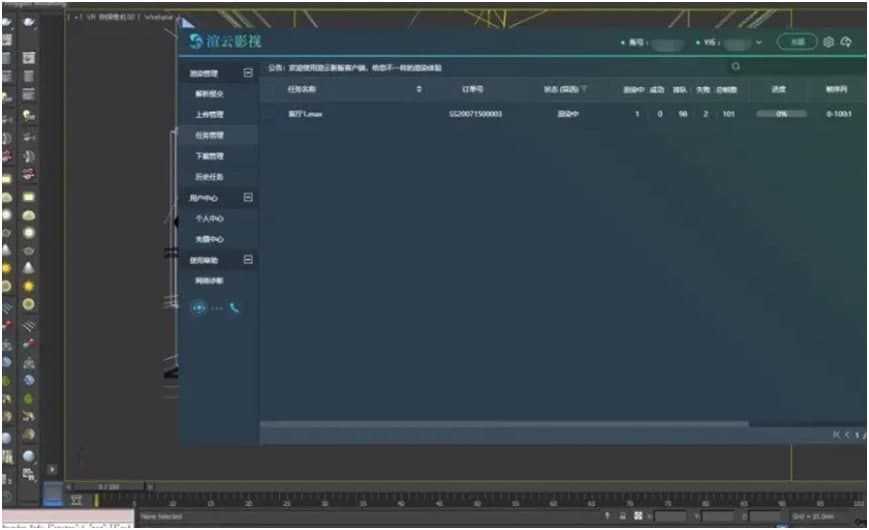Image resolution: width=869 pixels, height=530 pixels.
Task: Click the Y coordinate field in status bar
Action: click(x=718, y=516)
